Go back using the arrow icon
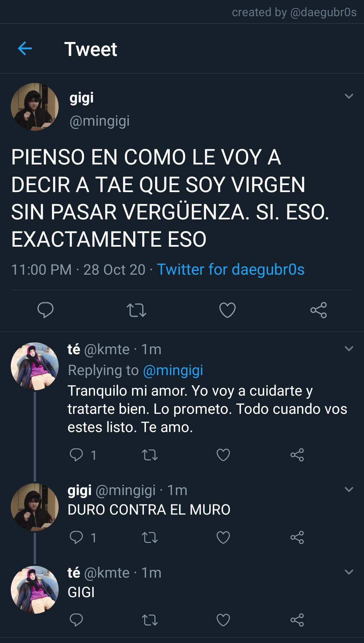 coord(25,49)
